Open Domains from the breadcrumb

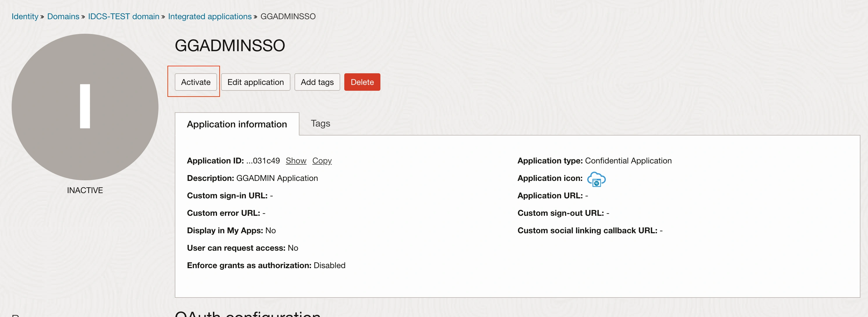click(63, 16)
